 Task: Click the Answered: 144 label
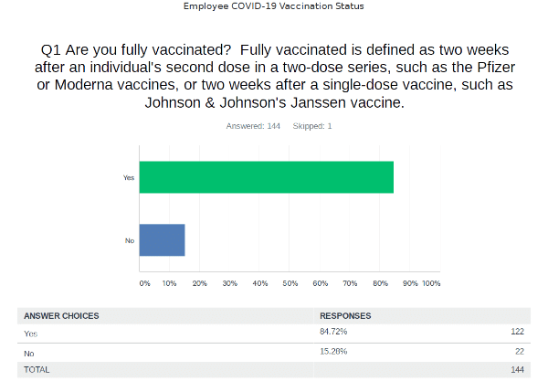253,126
